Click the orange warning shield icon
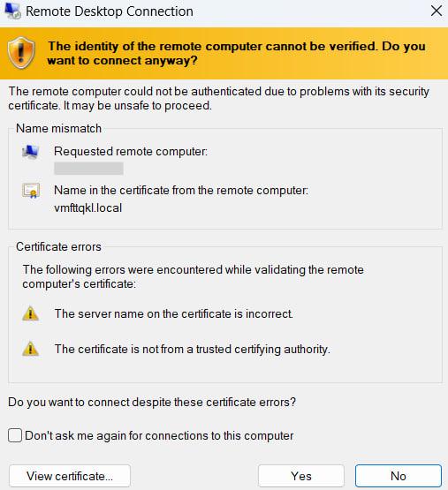 21,52
